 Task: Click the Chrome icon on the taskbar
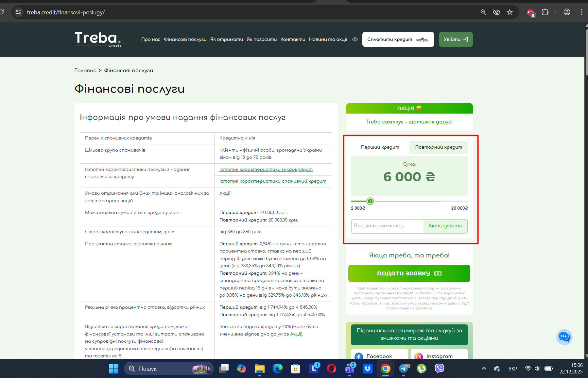coord(386,369)
